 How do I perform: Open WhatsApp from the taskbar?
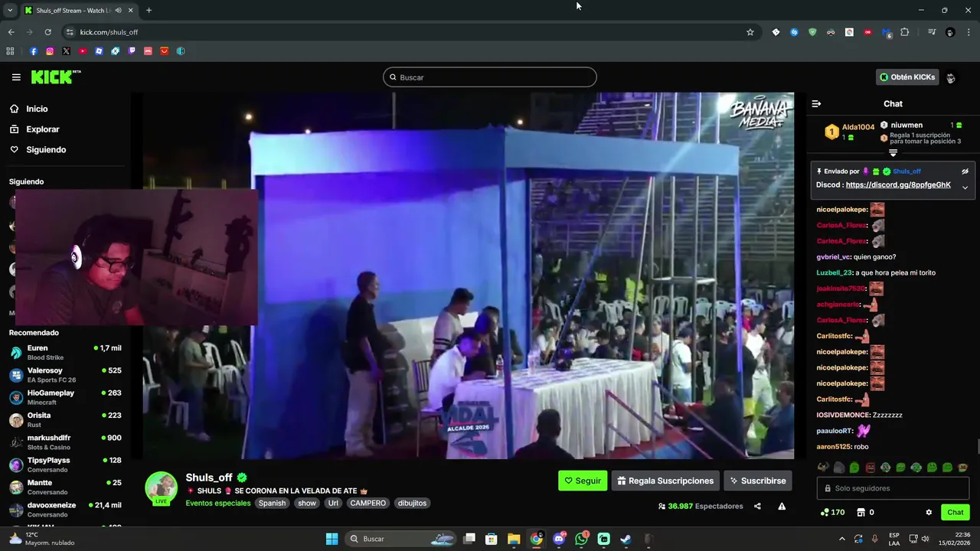[581, 539]
